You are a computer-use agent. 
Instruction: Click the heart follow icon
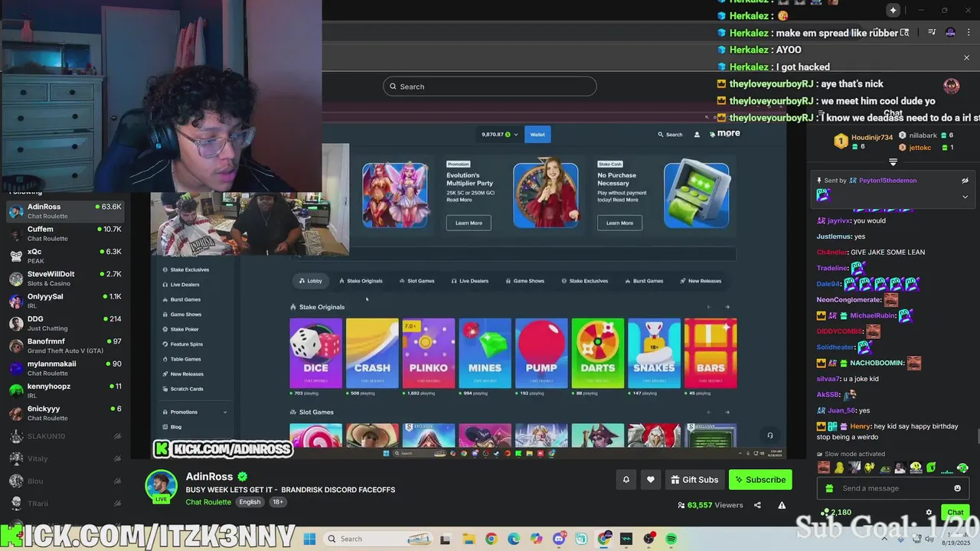[x=651, y=480]
